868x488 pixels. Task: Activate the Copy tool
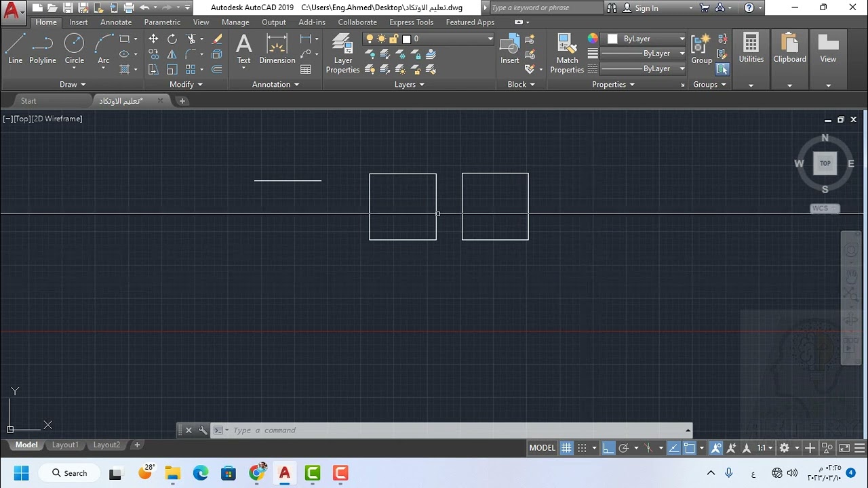[x=153, y=54]
